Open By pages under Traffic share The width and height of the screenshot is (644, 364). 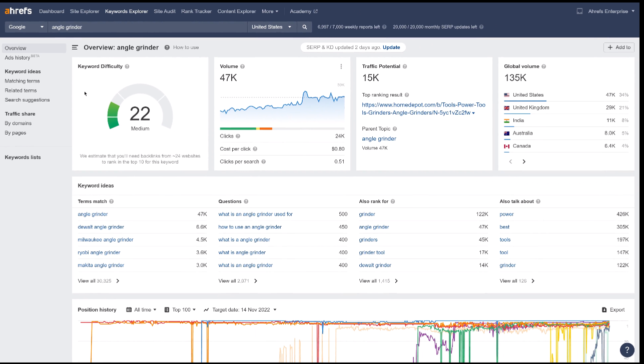(x=16, y=133)
